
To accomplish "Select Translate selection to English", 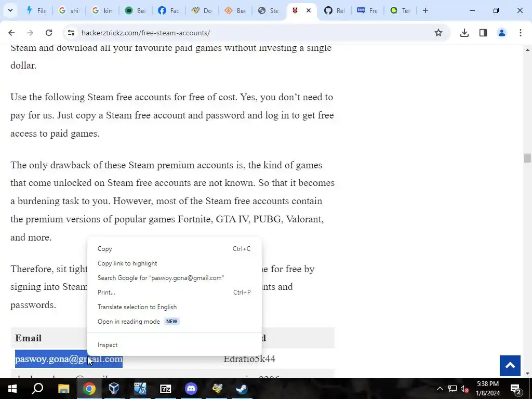I will click(175, 307).
